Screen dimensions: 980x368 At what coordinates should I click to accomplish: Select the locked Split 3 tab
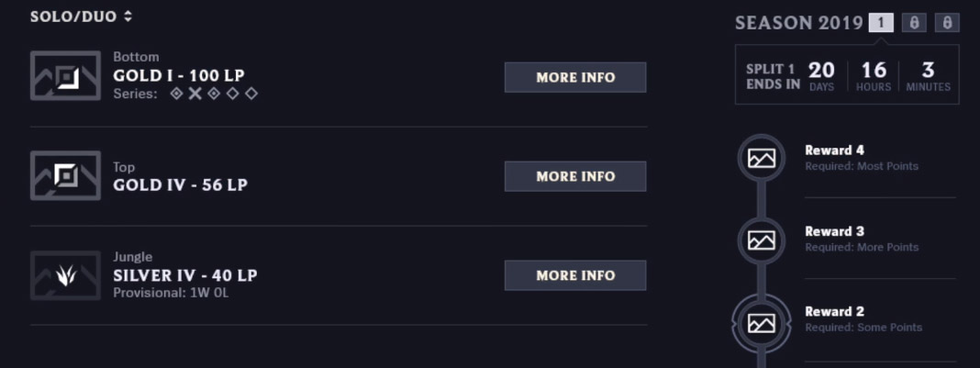coord(947,23)
